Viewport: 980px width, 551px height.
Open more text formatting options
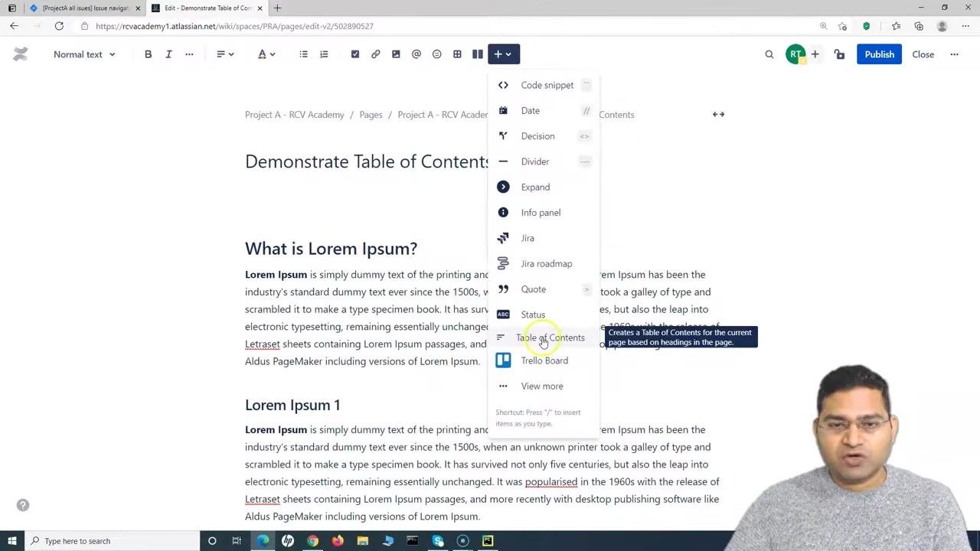tap(189, 54)
